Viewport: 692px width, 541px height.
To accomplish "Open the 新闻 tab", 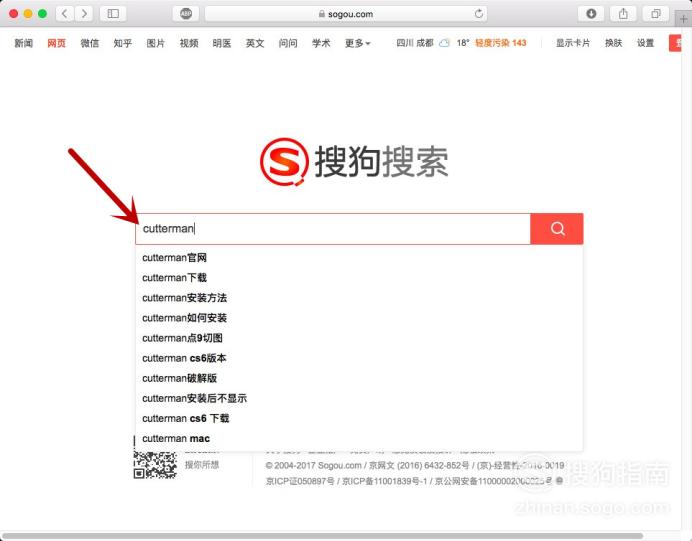I will coord(23,43).
